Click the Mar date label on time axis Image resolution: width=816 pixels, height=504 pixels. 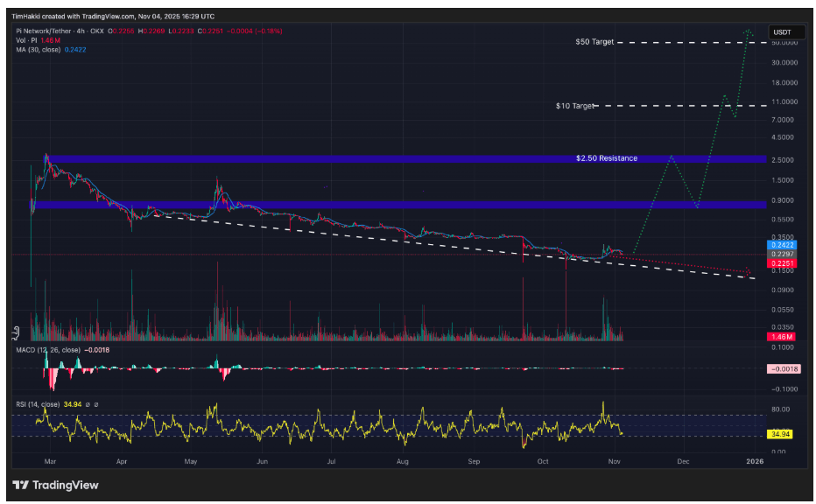point(50,461)
